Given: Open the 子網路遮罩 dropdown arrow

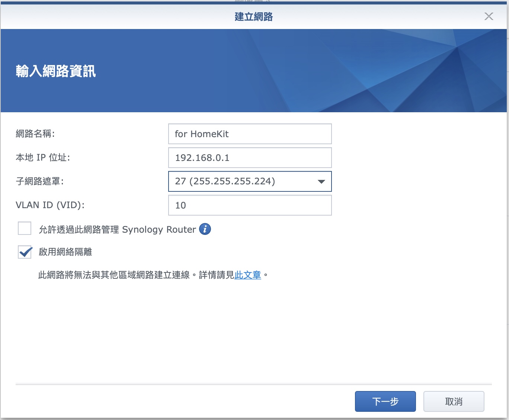Looking at the screenshot, I should click(321, 181).
